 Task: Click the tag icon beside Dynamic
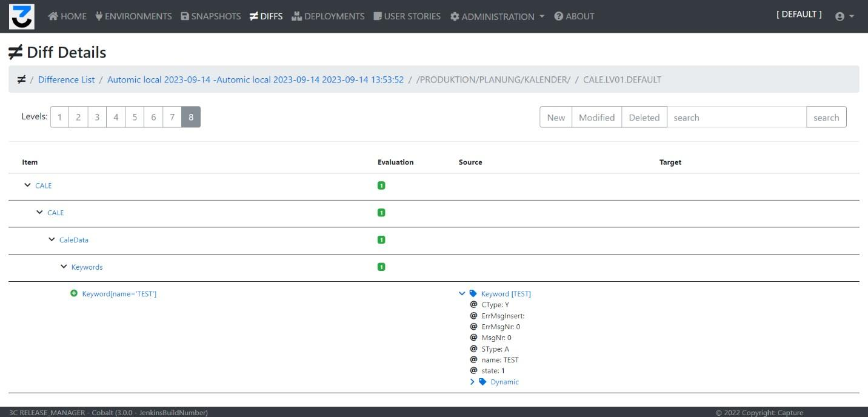pyautogui.click(x=482, y=382)
